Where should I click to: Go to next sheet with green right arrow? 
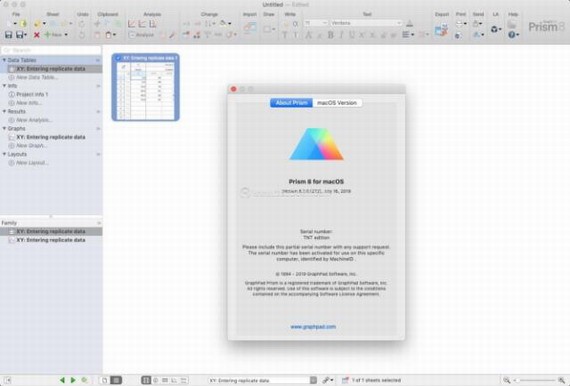click(73, 380)
